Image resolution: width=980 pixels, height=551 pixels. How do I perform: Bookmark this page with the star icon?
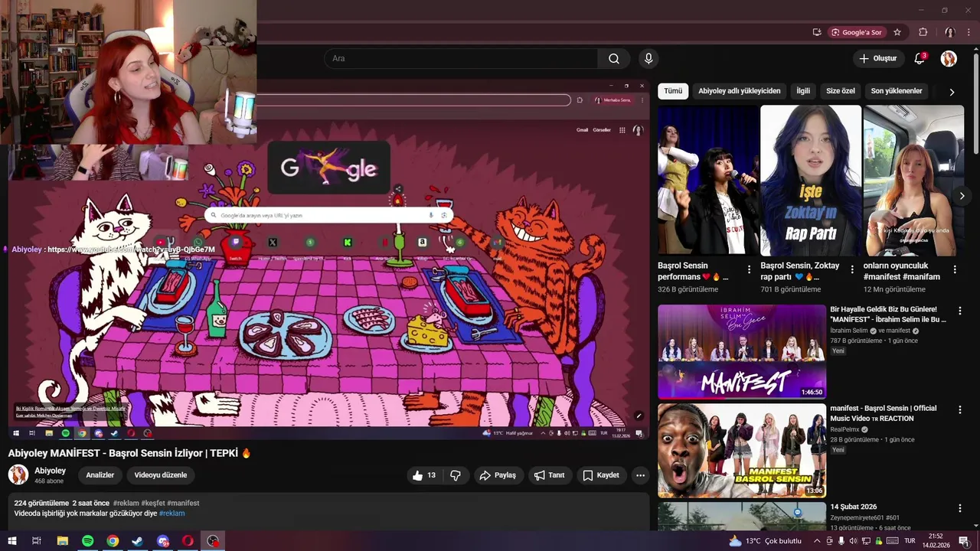point(897,32)
